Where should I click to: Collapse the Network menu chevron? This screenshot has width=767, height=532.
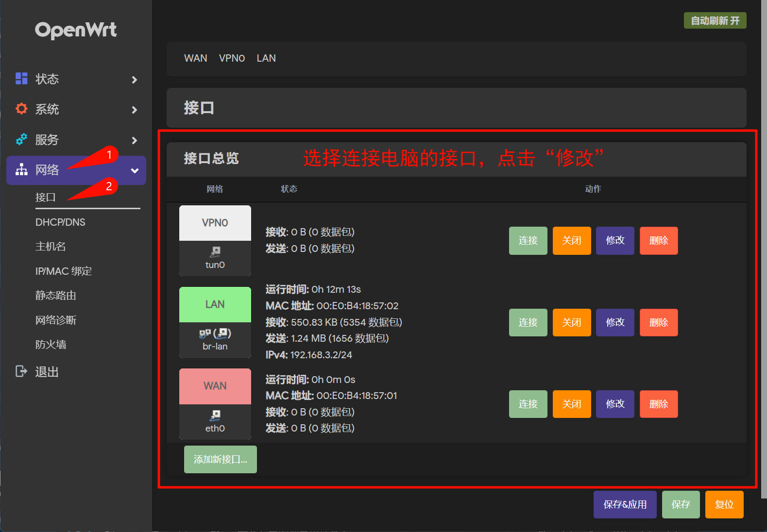[x=135, y=170]
